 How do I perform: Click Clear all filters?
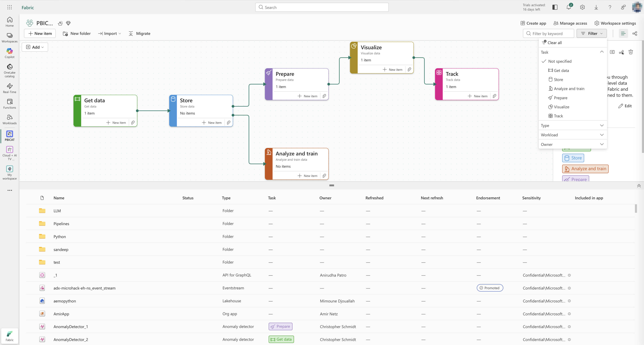[552, 42]
